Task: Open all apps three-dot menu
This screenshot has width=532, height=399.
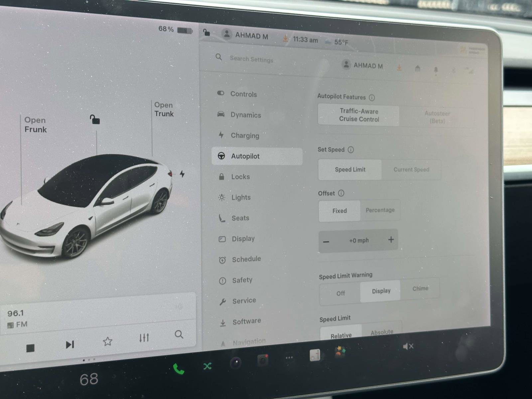Action: coord(289,358)
